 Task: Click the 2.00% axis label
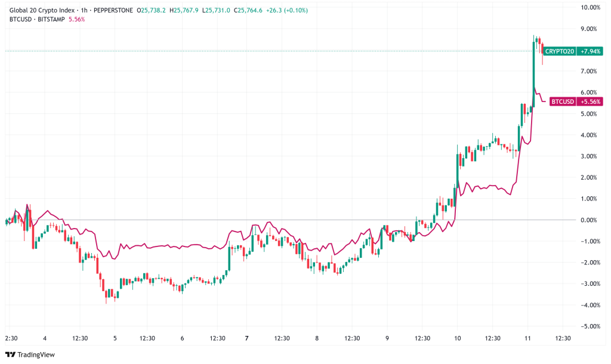[x=588, y=177]
